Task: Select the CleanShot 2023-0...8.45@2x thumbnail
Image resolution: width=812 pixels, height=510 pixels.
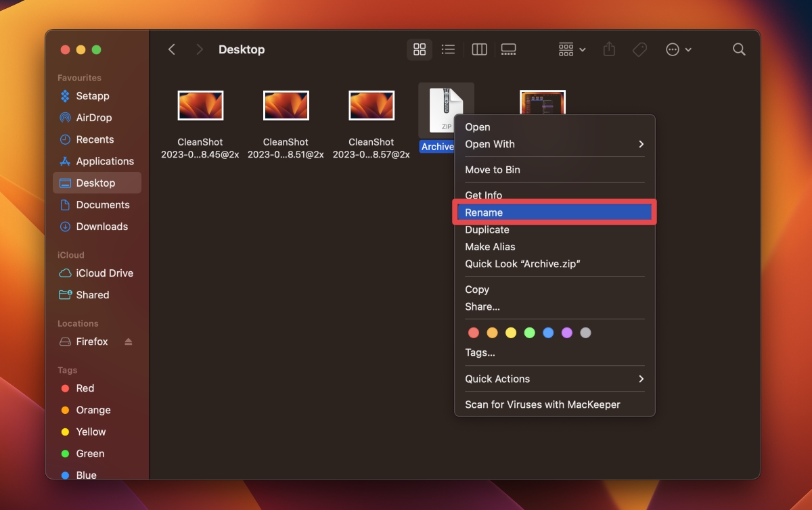Action: [200, 105]
